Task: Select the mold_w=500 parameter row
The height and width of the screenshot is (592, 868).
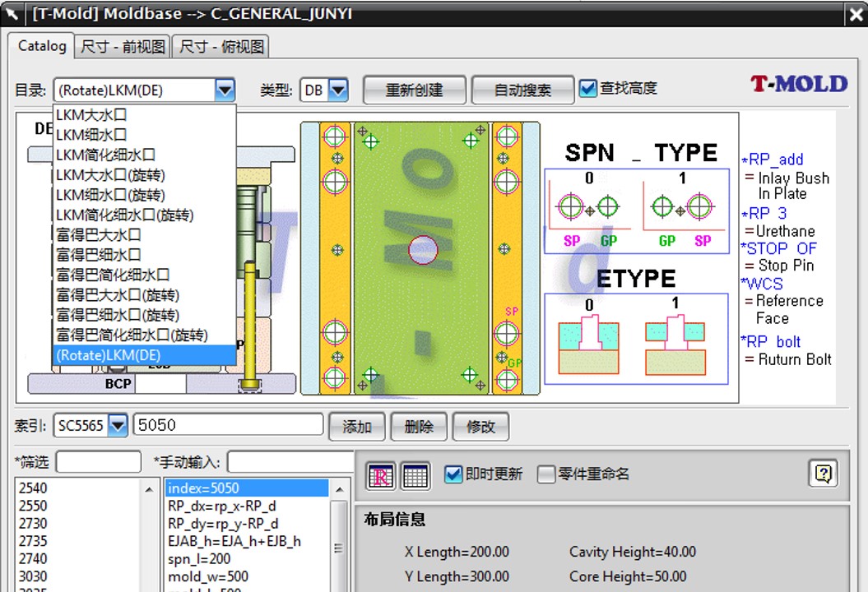Action: [247, 576]
